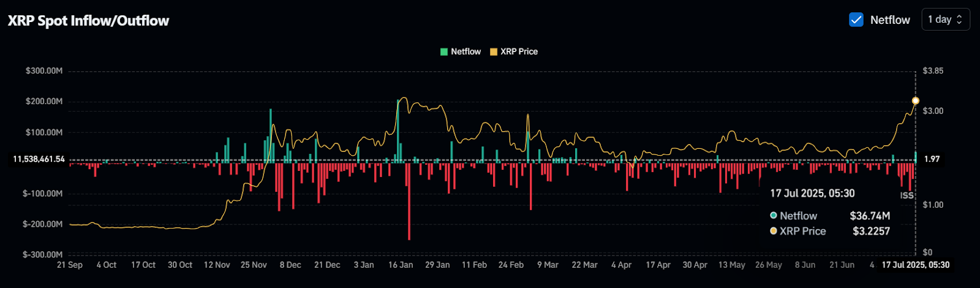The height and width of the screenshot is (288, 980).
Task: Click the $1.00 price axis label
Action: pyautogui.click(x=933, y=205)
